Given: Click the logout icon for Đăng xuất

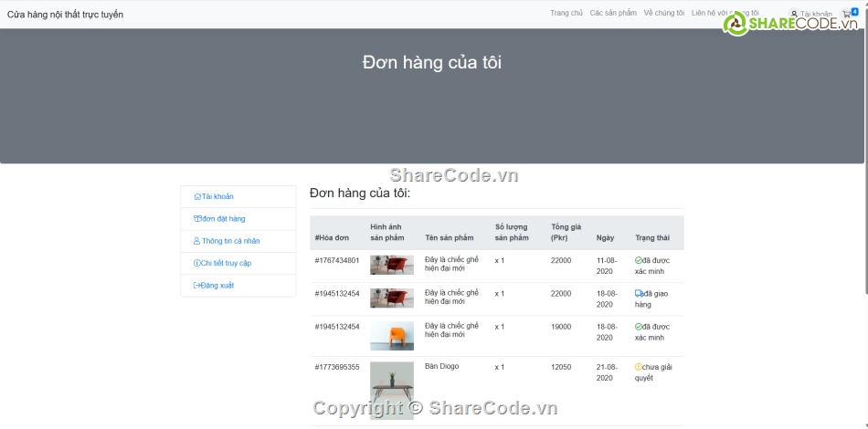Looking at the screenshot, I should [196, 286].
